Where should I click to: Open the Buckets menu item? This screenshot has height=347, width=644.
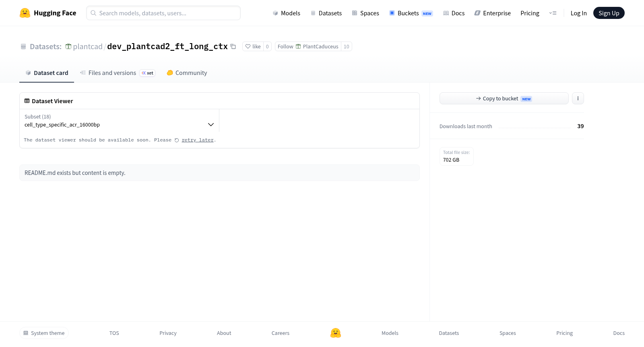(x=411, y=13)
